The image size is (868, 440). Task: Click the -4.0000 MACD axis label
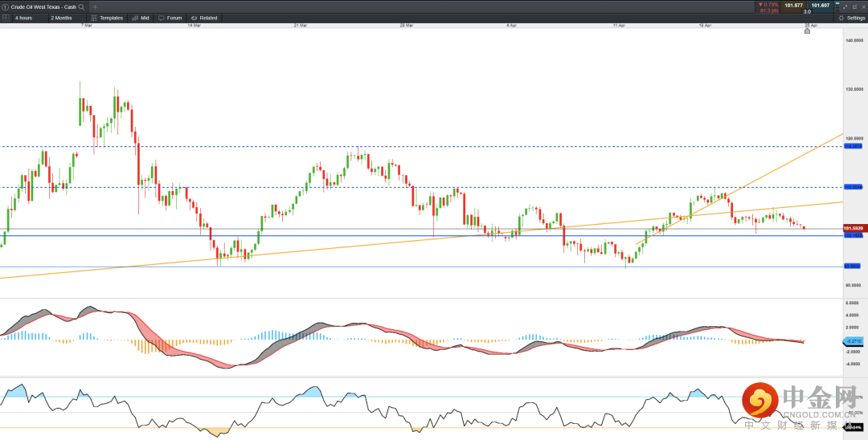(x=854, y=364)
